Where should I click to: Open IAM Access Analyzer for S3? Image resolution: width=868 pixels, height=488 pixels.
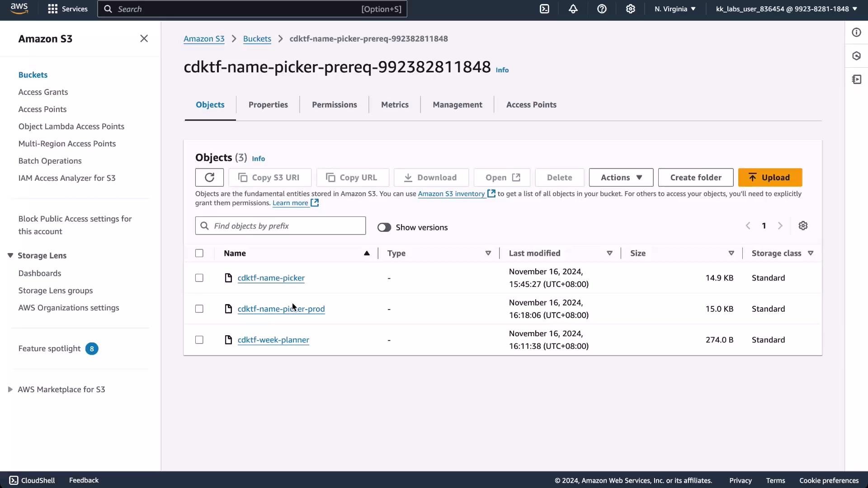point(67,178)
